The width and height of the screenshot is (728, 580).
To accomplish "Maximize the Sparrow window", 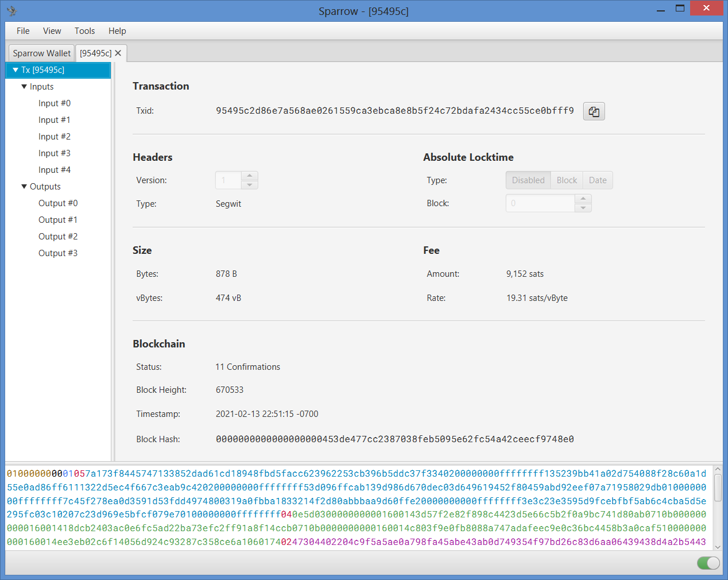I will (680, 9).
